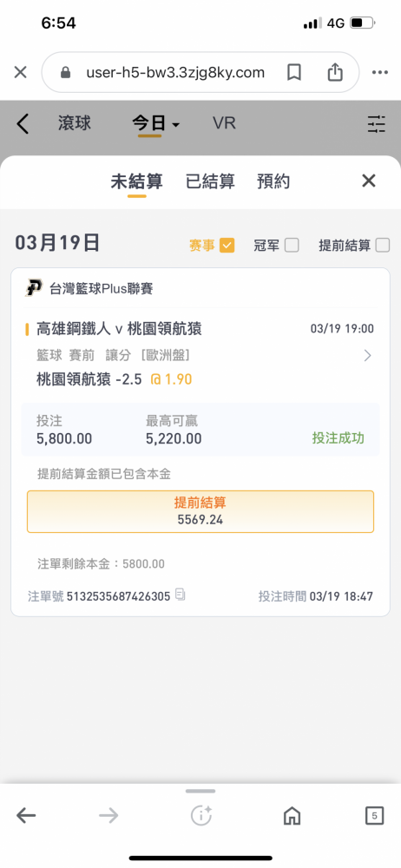The height and width of the screenshot is (868, 401).
Task: Open the filter settings sliders icon
Action: click(x=376, y=124)
